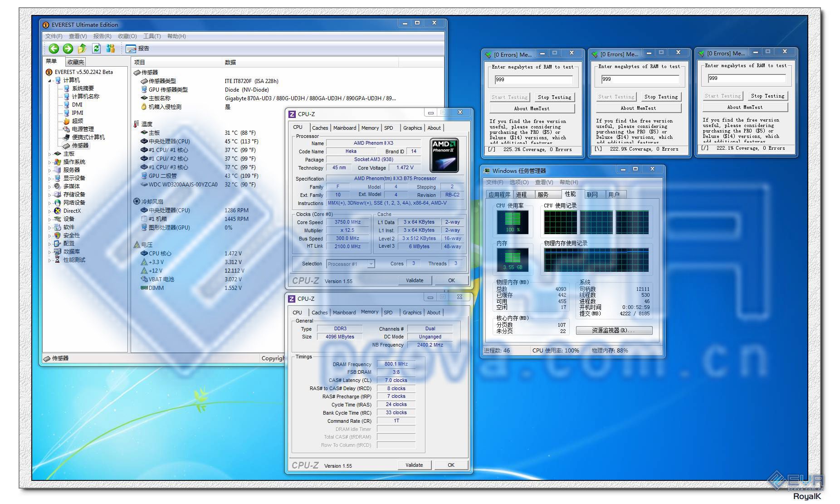Screen dimensions: 840x504
Task: Open 工具(T) menu in EVEREST
Action: pyautogui.click(x=152, y=36)
